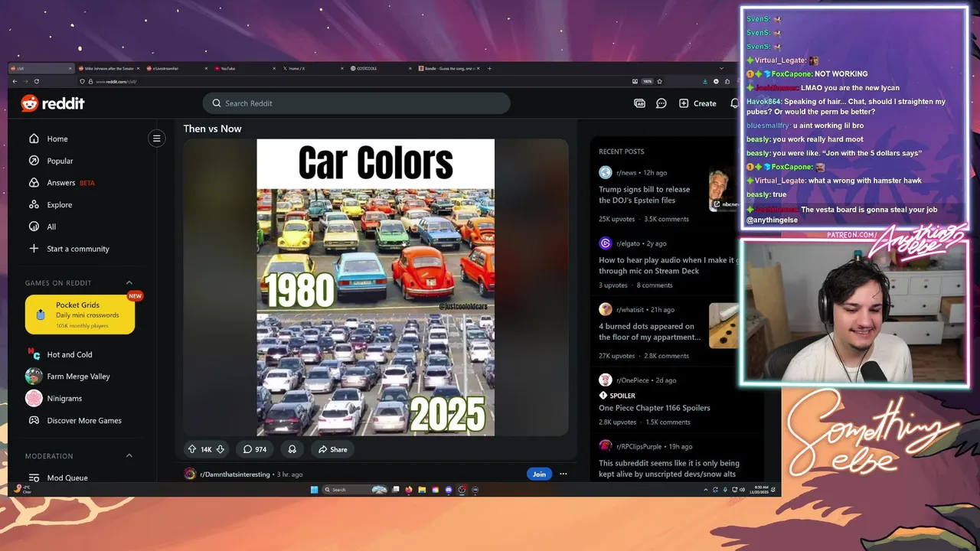Viewport: 980px width, 551px height.
Task: Open the chat bubble icon in header
Action: 661,103
